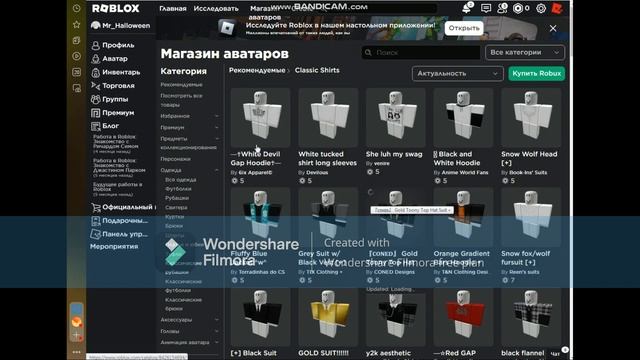
Task: Close the desktop app promo banner
Action: pyautogui.click(x=553, y=28)
